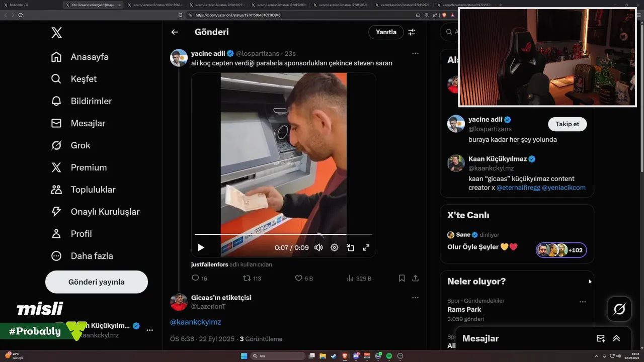Go back with the arrow beside Gönderi
644x362 pixels.
pos(175,32)
